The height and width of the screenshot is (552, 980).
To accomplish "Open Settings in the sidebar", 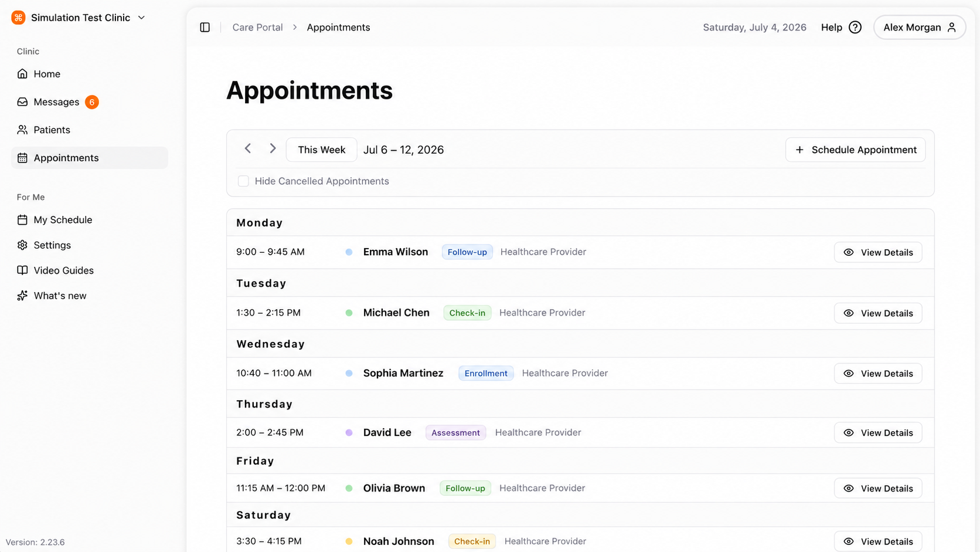I will pyautogui.click(x=89, y=245).
